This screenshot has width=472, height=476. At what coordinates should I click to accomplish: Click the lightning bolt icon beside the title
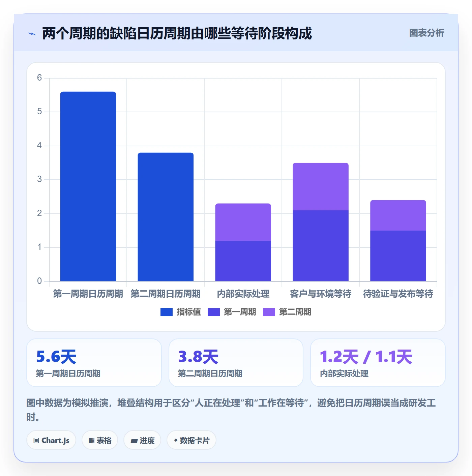[x=32, y=34]
